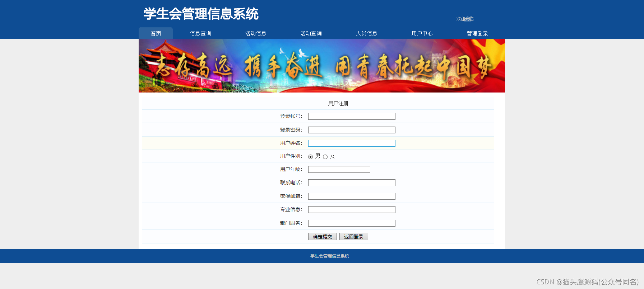Screen dimensions: 644x289
Task: Go to 用户中心 menu item
Action: [422, 33]
